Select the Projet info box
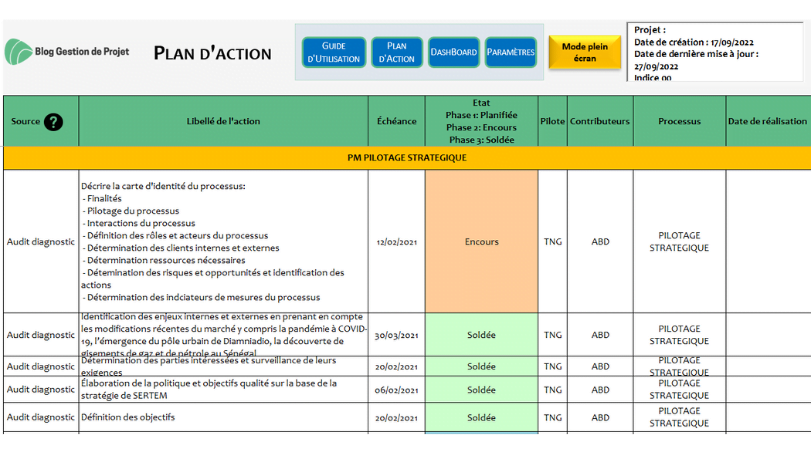This screenshot has height=456, width=811. tap(715, 52)
